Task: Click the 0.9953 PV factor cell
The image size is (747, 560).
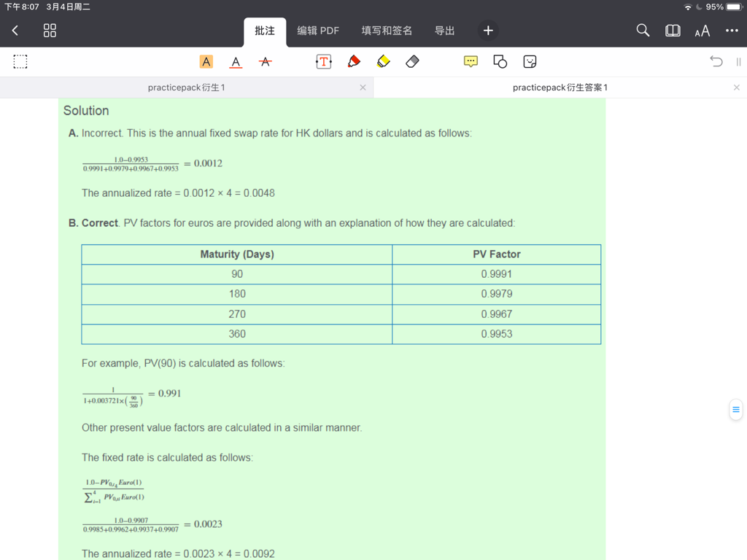Action: pos(496,334)
